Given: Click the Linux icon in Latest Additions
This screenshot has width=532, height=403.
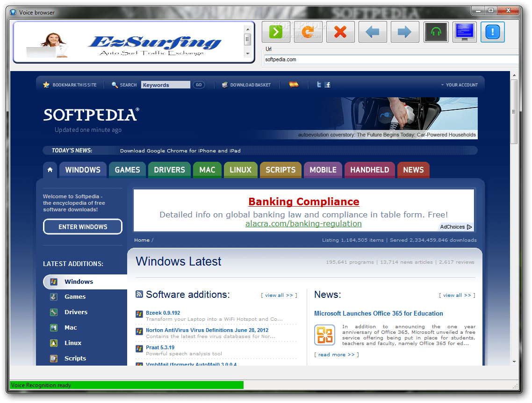Looking at the screenshot, I should pos(54,343).
